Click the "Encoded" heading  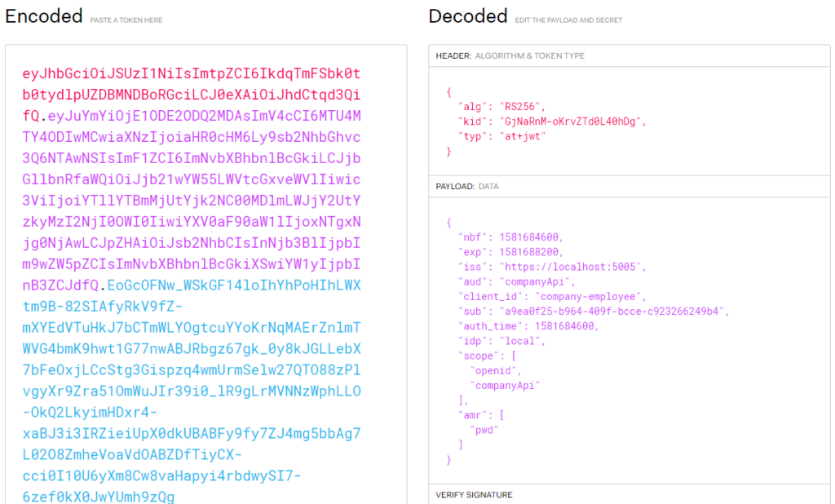click(44, 15)
